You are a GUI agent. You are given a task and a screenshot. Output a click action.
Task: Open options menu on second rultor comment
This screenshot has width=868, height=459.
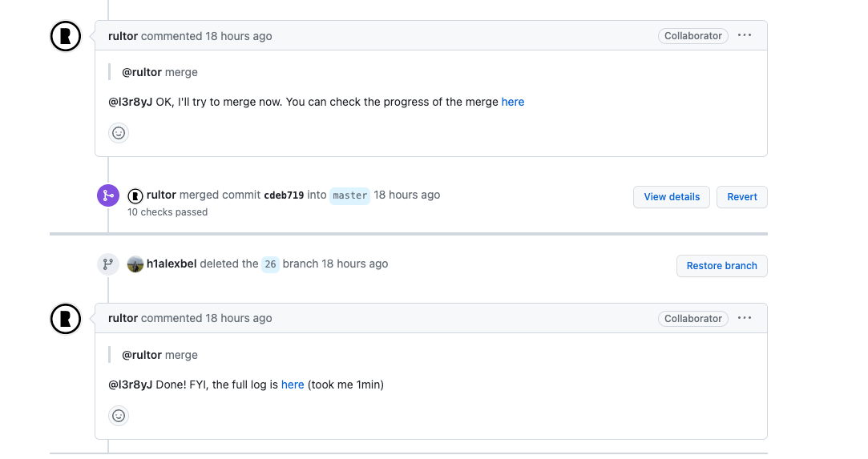(745, 318)
